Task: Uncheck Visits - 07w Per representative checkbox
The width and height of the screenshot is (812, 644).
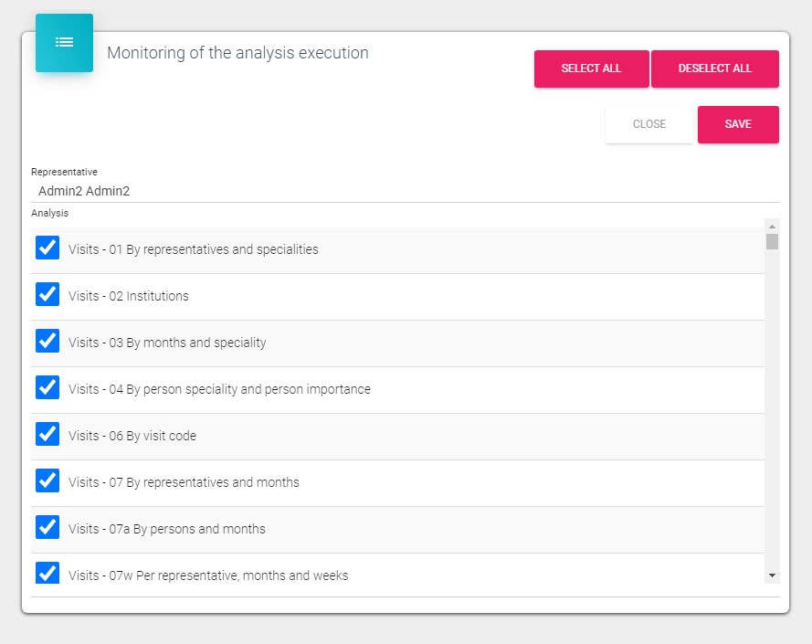Action: (47, 574)
